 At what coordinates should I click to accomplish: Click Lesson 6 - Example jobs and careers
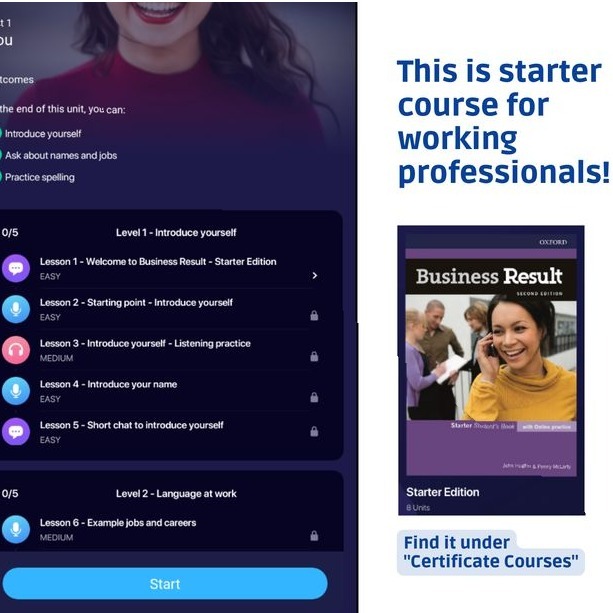click(x=118, y=523)
